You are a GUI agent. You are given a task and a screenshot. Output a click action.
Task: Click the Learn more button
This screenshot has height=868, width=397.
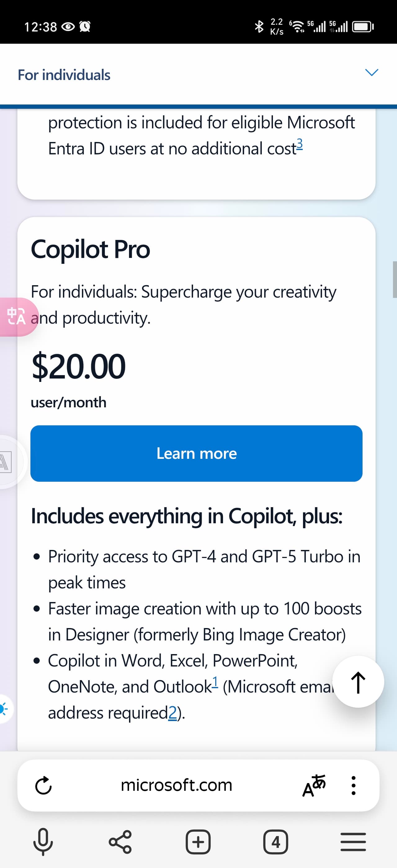(196, 453)
